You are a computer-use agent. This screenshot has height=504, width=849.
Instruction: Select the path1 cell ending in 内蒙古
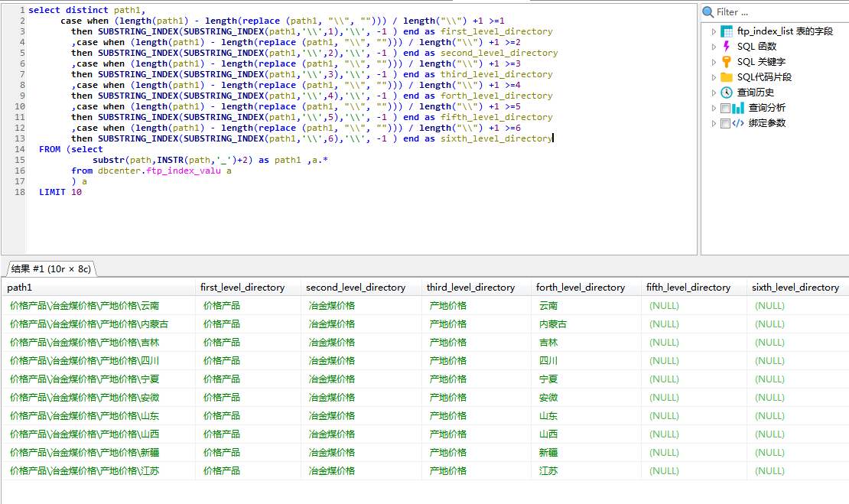point(98,324)
